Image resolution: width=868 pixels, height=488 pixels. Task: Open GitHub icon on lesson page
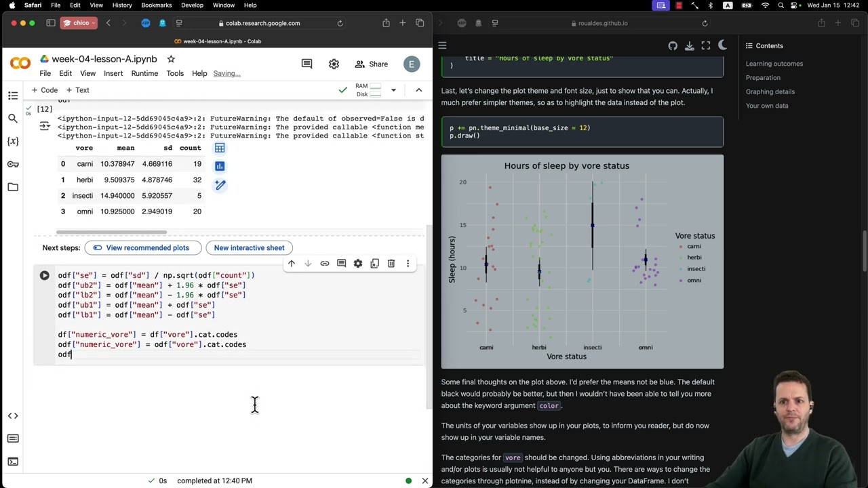coord(673,45)
